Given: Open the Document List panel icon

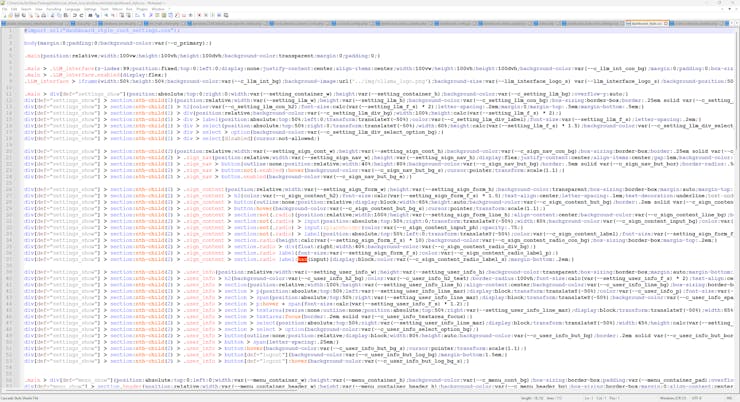Looking at the screenshot, I should point(170,15).
